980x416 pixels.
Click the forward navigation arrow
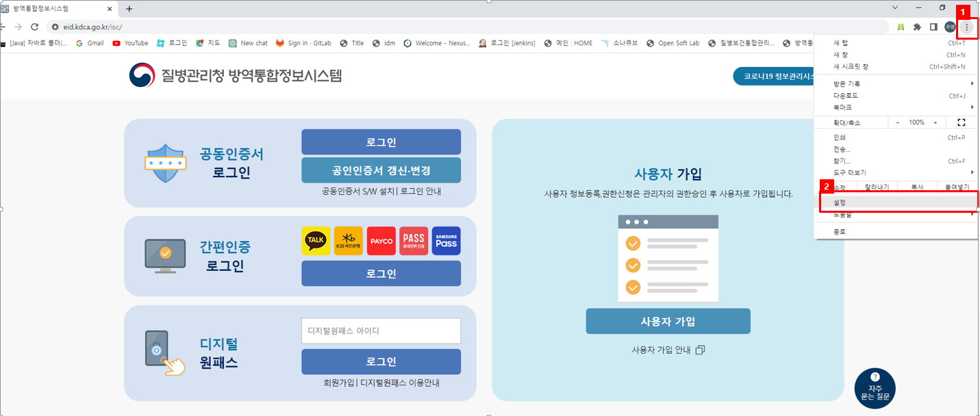pos(18,27)
